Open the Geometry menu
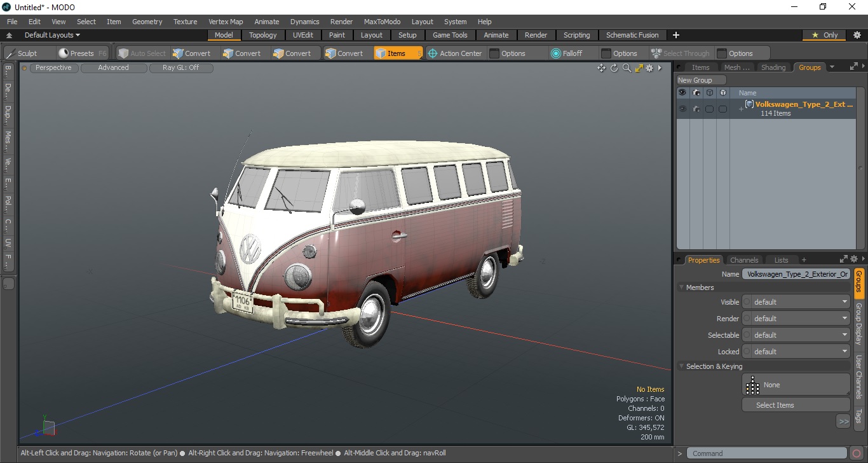 pyautogui.click(x=147, y=22)
